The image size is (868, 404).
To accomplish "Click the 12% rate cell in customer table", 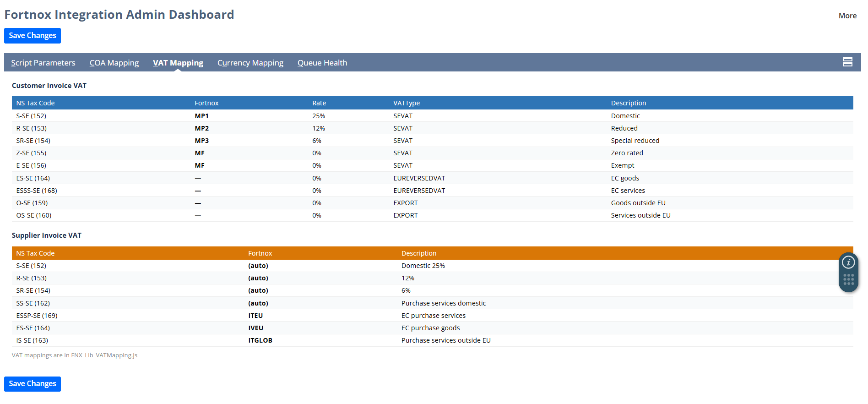I will point(319,128).
